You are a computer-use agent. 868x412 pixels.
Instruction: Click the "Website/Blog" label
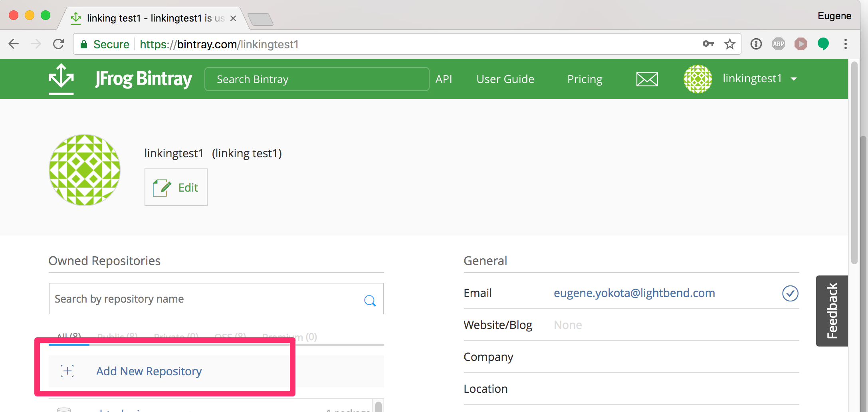coord(498,325)
